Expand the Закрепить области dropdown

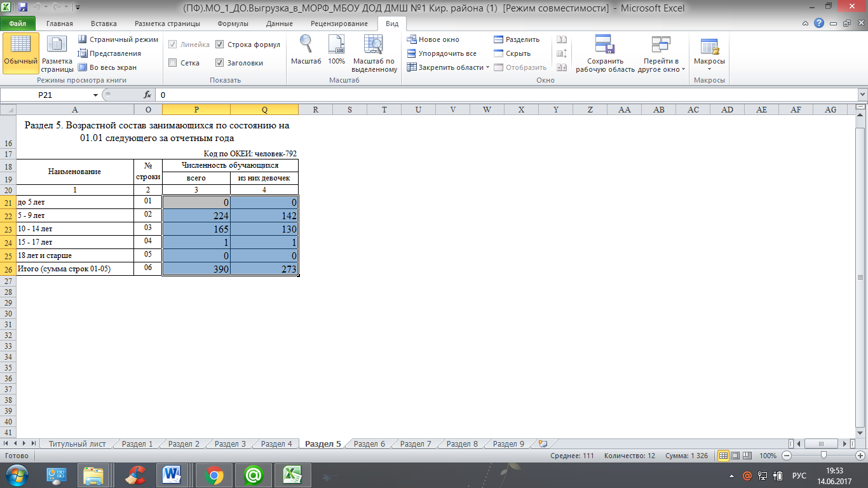(449, 67)
